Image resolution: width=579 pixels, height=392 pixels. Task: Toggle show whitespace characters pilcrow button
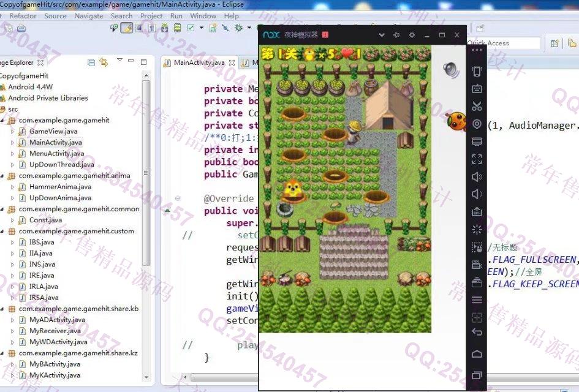coord(152,28)
